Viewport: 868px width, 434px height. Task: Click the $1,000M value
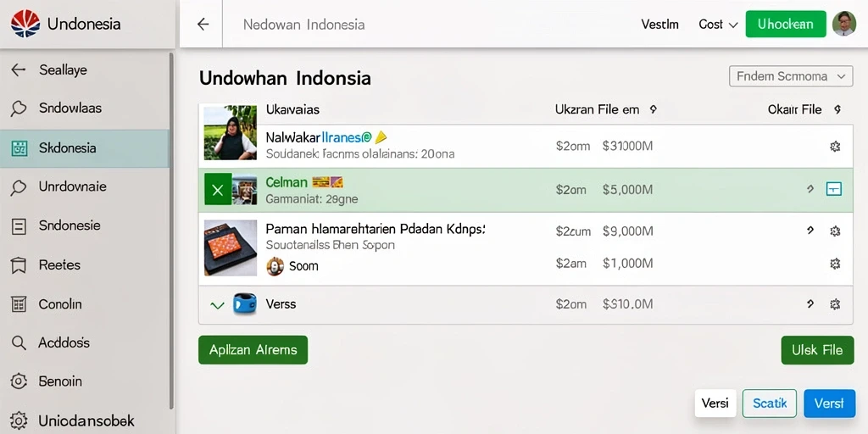(628, 264)
